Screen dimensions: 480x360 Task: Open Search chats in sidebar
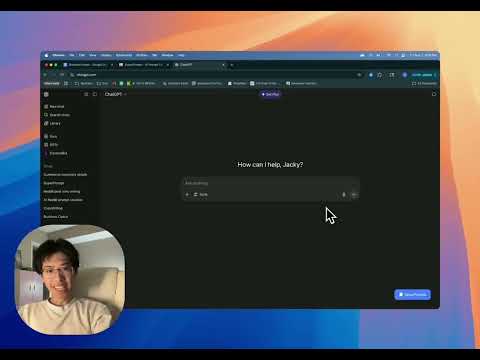tap(57, 115)
